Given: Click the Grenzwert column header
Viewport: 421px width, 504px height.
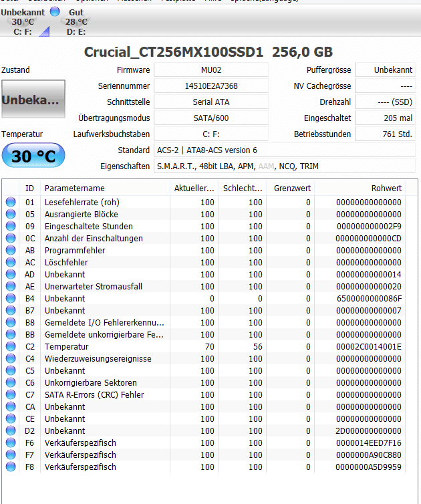Looking at the screenshot, I should coord(291,188).
